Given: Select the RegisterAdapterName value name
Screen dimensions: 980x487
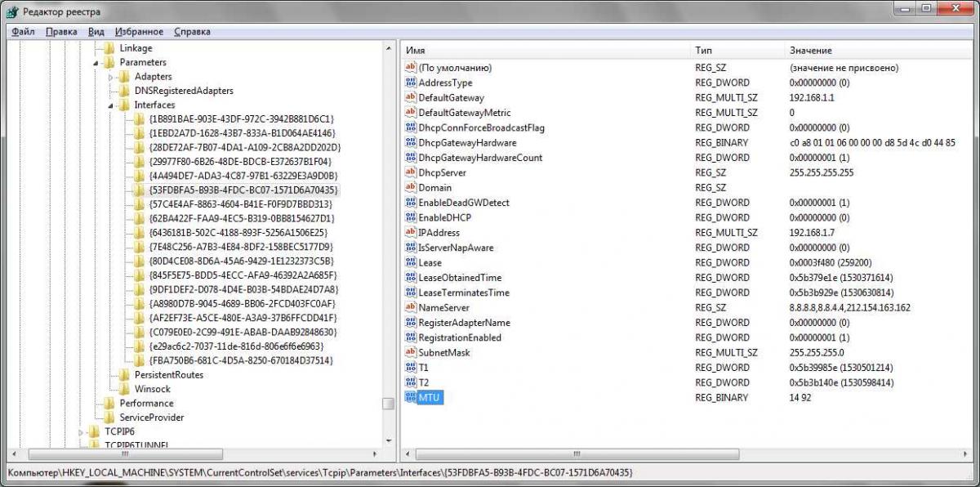Looking at the screenshot, I should click(x=464, y=323).
